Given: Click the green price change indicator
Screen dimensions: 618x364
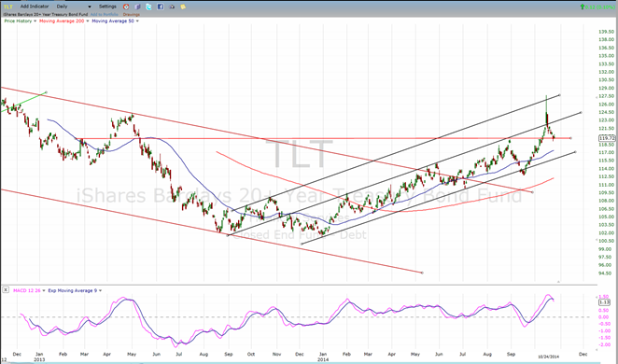Looking at the screenshot, I should tap(597, 7).
